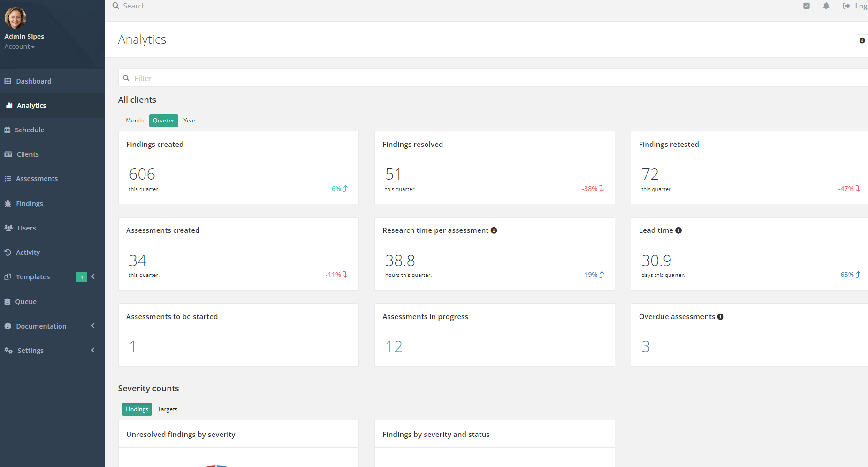Switch severity counts to Targets
Viewport: 868px width, 467px height.
coord(168,409)
